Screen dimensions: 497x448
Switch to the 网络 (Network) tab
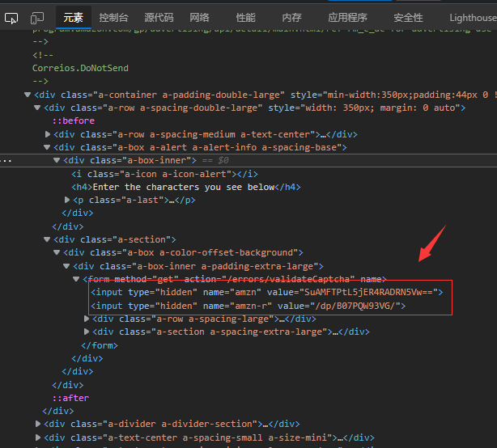point(199,18)
